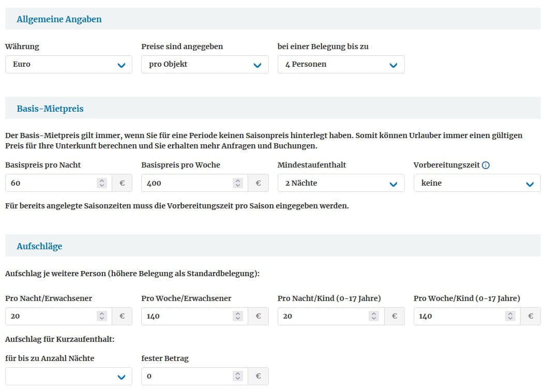Click the note about 'bereits angelegte Saisonzeiten'
This screenshot has height=392, width=546.
177,206
